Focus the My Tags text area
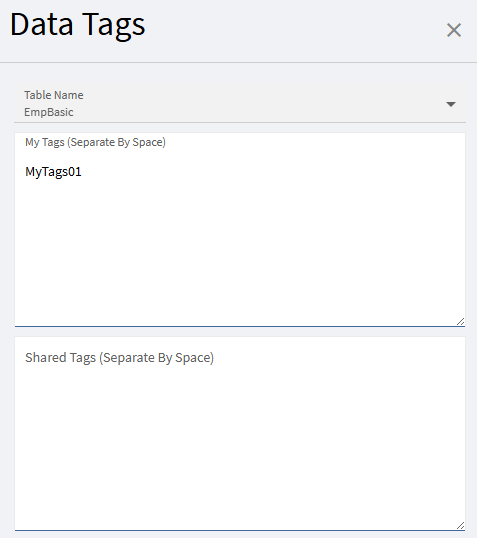The image size is (477, 538). click(x=240, y=230)
